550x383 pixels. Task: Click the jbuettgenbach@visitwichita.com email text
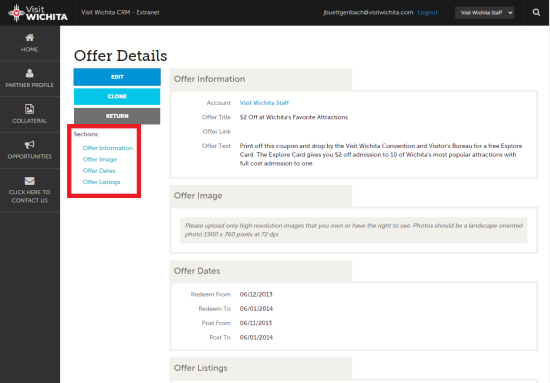click(368, 13)
